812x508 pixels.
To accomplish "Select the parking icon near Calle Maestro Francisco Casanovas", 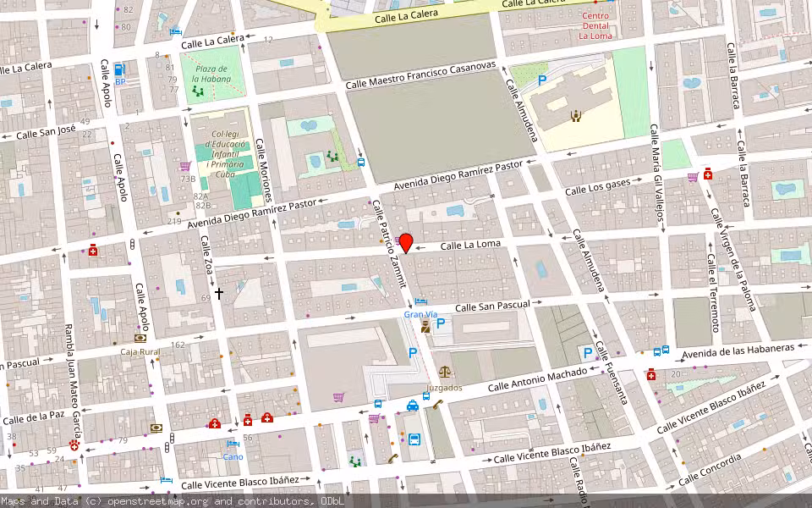I will pyautogui.click(x=542, y=80).
